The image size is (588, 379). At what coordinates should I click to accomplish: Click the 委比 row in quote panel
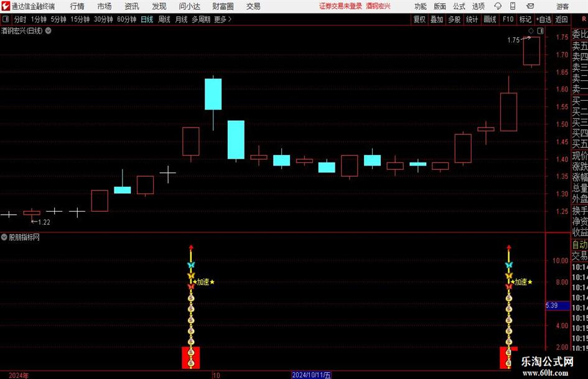(579, 34)
